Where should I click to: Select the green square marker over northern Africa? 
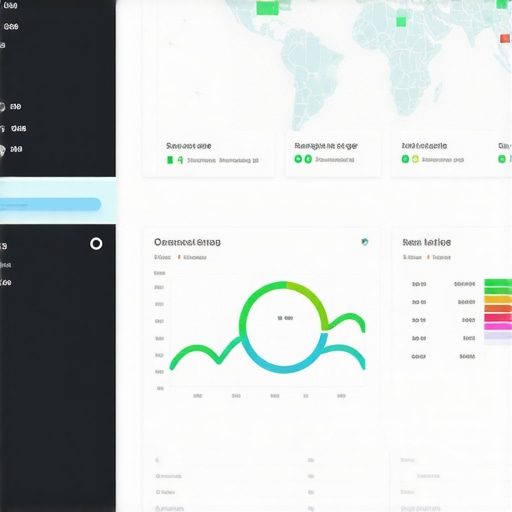(401, 22)
